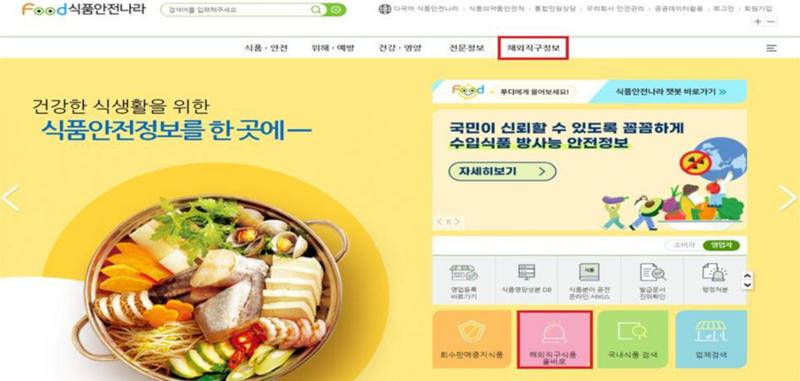
Task: Click the magnifier search icon in search bar
Action: coord(316,10)
